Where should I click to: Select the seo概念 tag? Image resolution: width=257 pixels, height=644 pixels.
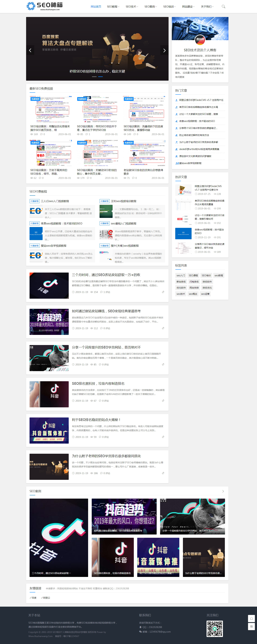(193, 294)
